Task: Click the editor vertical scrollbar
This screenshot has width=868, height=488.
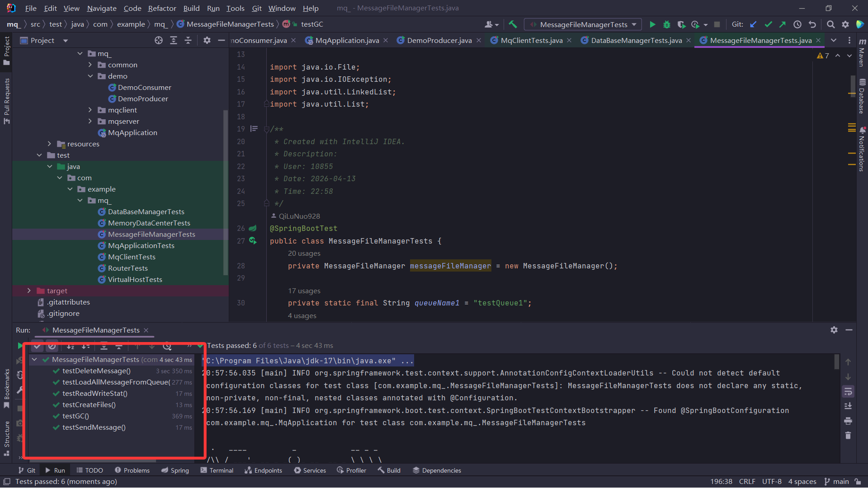Action: [x=853, y=86]
